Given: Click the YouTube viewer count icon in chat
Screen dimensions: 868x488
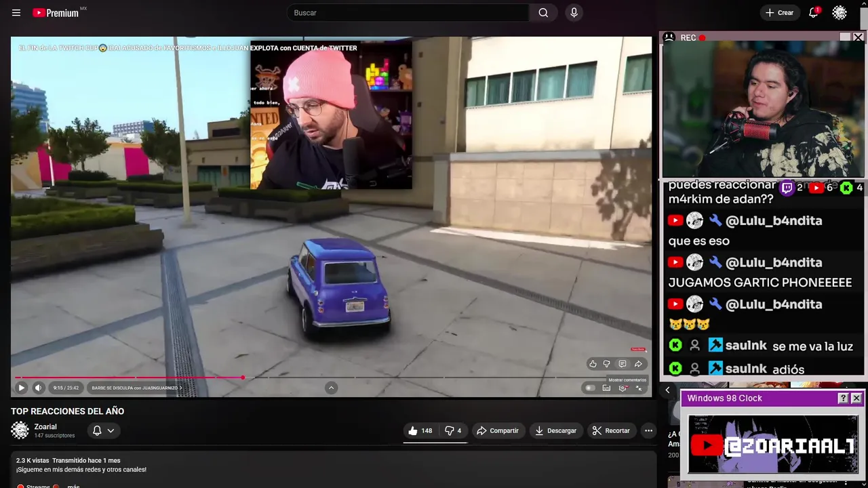Looking at the screenshot, I should (816, 188).
